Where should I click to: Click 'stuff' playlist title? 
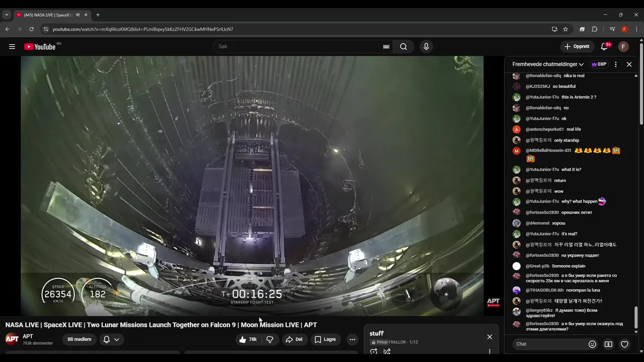click(x=376, y=333)
